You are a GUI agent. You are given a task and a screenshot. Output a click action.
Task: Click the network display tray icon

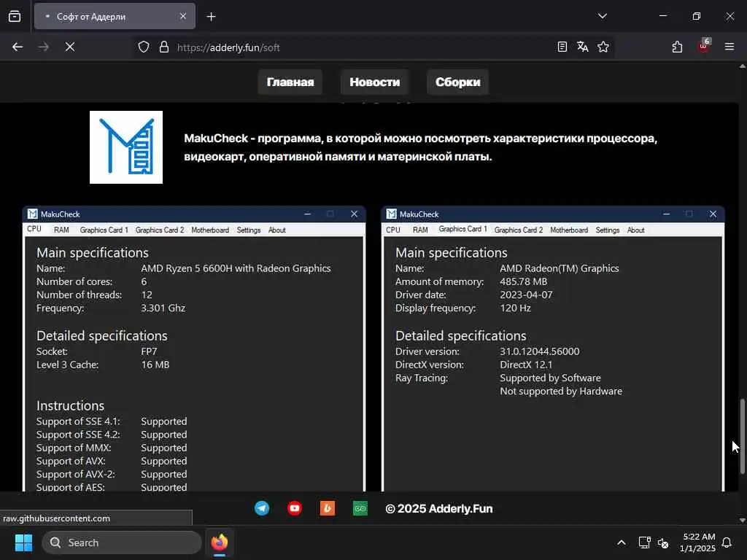[644, 542]
